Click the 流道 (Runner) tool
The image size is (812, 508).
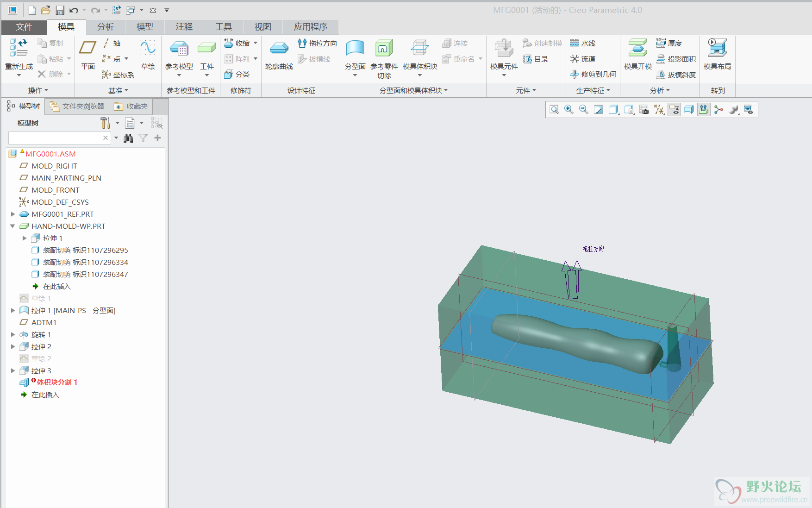click(x=583, y=59)
